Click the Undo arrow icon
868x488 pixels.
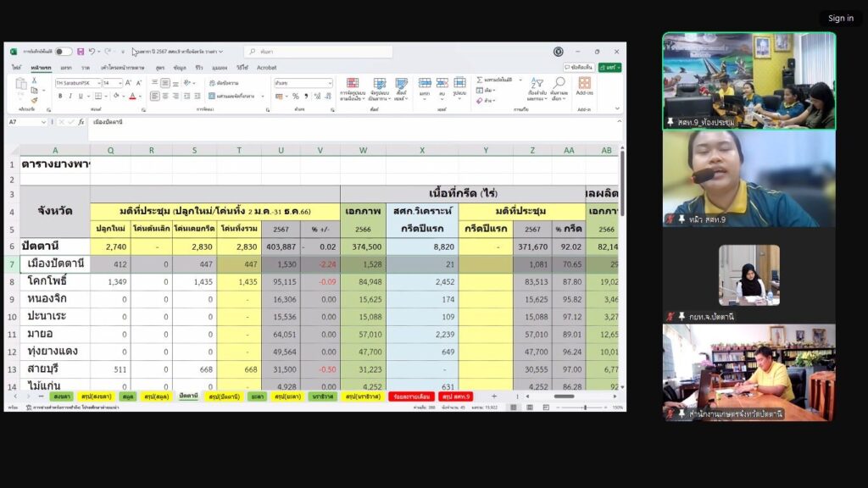(x=92, y=52)
